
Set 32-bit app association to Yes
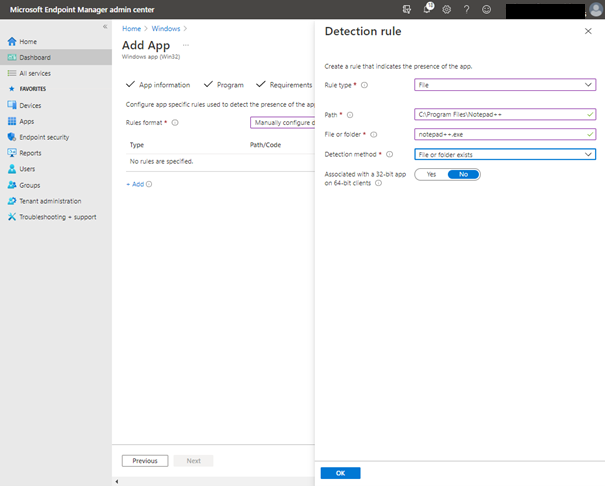(x=431, y=174)
